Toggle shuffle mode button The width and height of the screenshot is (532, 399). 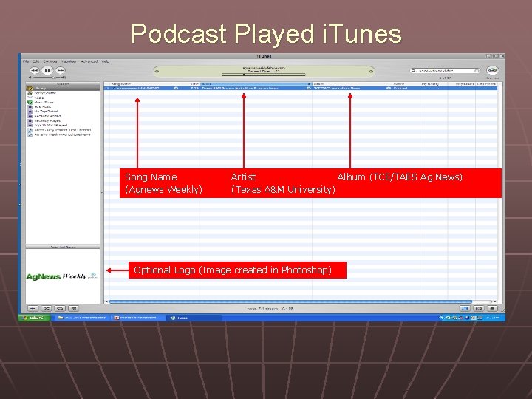(x=46, y=308)
